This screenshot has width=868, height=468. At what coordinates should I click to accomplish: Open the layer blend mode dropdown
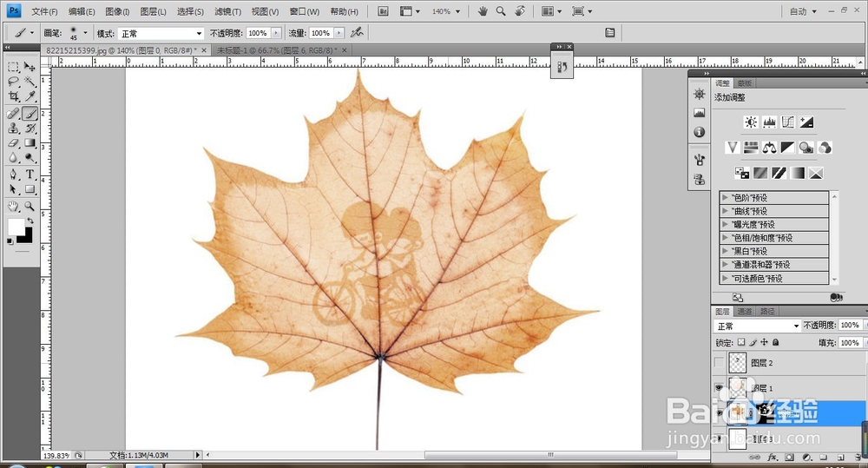[757, 326]
